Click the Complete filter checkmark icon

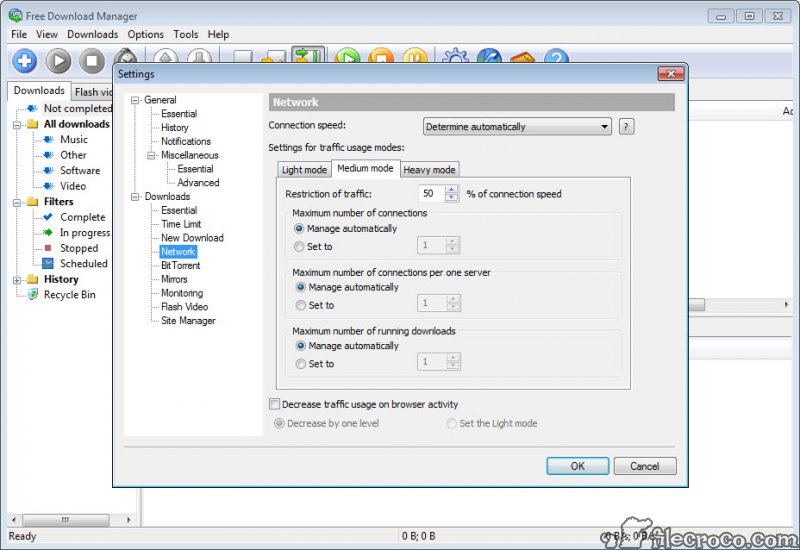pos(48,217)
